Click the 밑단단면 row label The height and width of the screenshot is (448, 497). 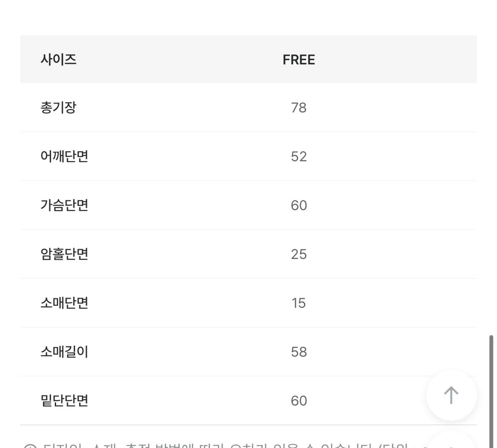64,400
